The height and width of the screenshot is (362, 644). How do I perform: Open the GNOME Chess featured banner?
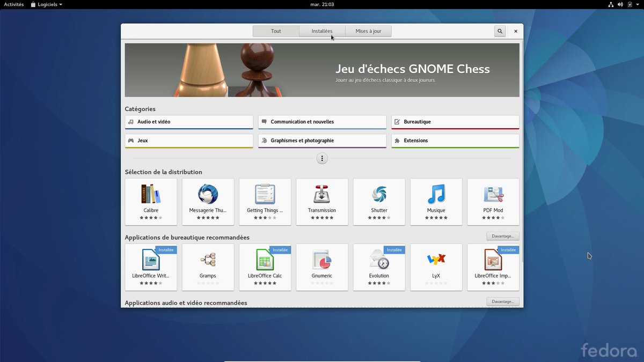[x=322, y=70]
